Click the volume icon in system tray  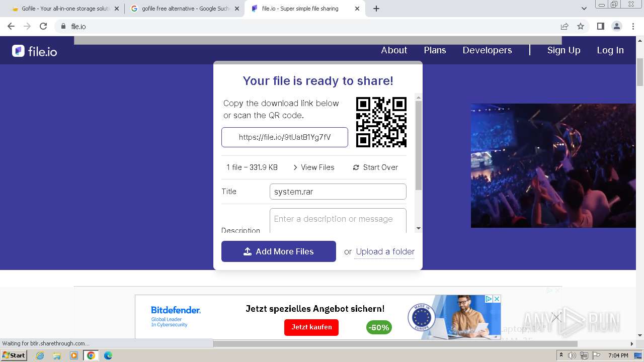(x=572, y=355)
